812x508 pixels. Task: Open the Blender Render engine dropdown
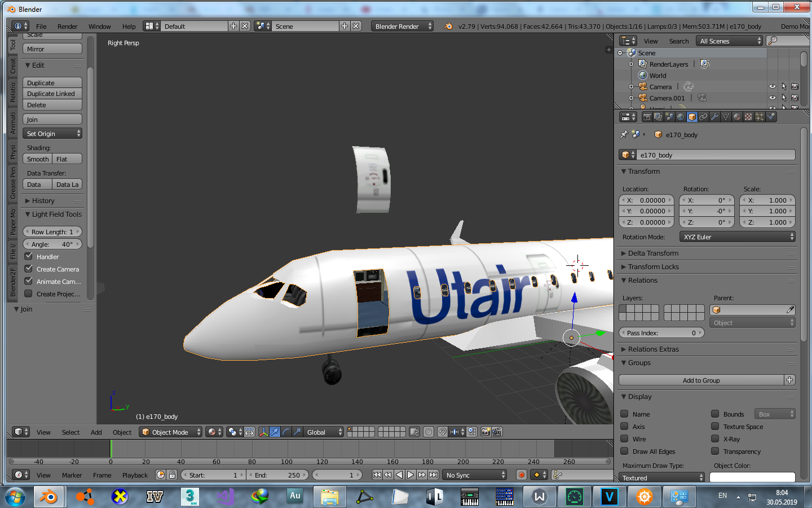point(402,26)
